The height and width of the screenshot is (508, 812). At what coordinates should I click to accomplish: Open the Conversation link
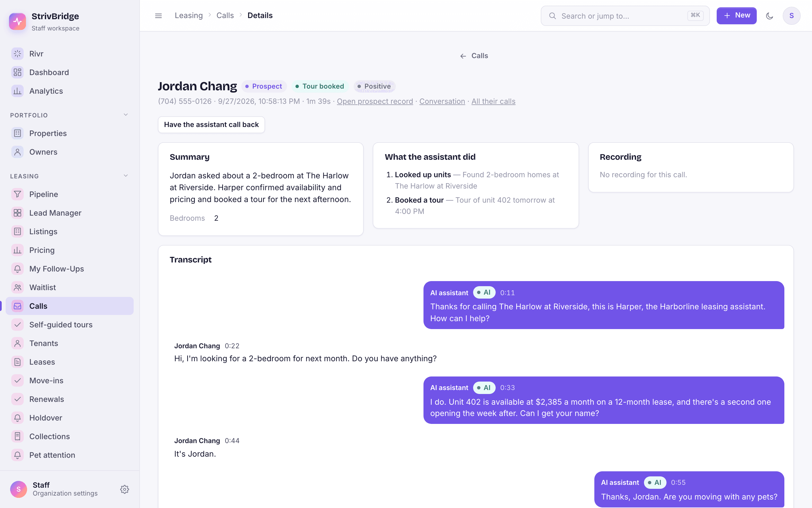click(x=442, y=102)
